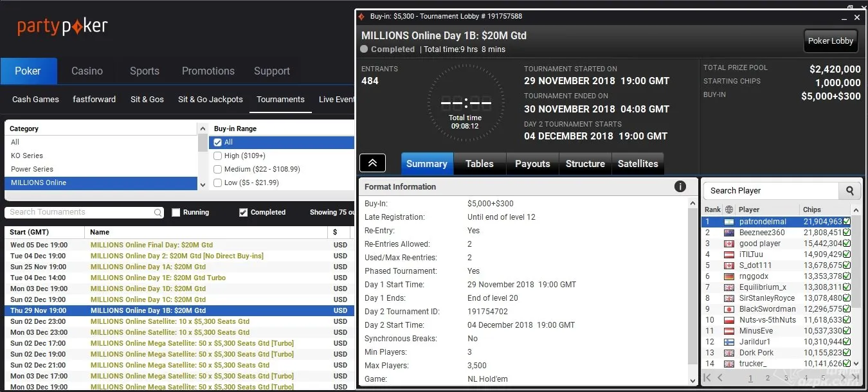
Task: Click the flag icon beside Dork Pork
Action: click(729, 353)
